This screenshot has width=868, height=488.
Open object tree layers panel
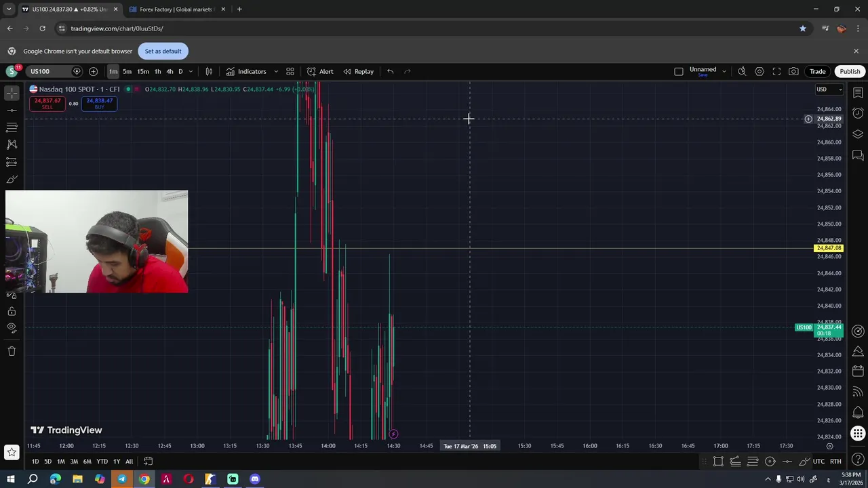click(858, 134)
